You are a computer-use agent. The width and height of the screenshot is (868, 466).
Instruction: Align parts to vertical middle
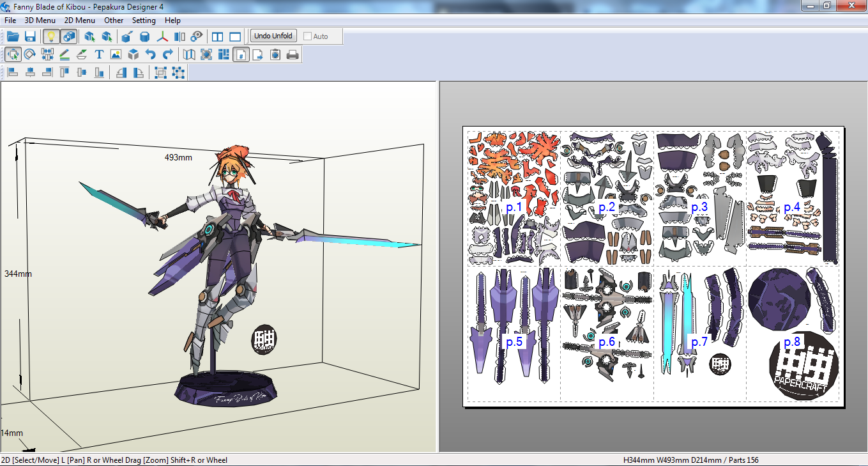(82, 72)
